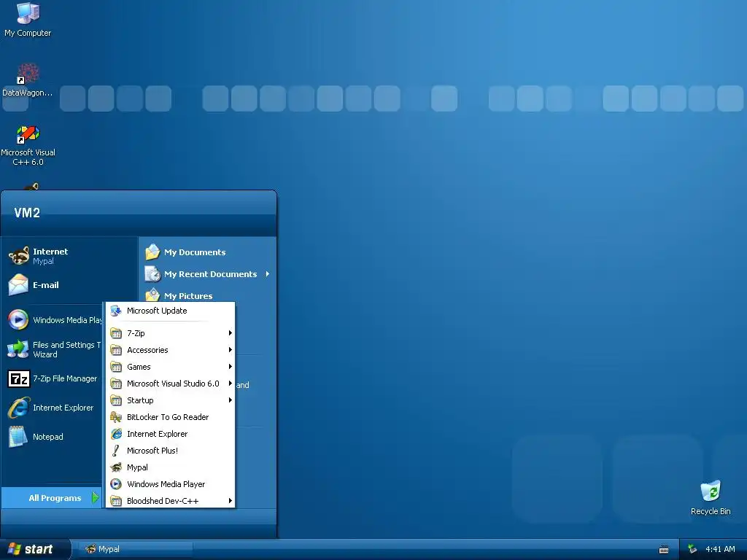
Task: Click the 4:41 AM clock
Action: click(x=720, y=549)
